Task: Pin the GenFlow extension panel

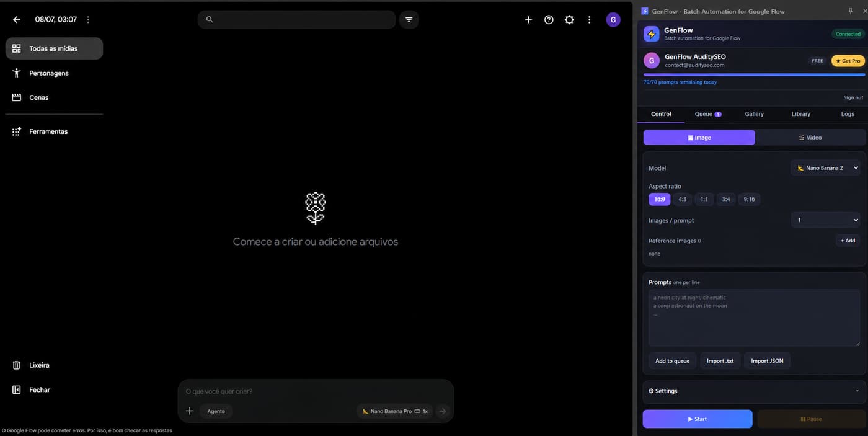Action: (x=851, y=11)
